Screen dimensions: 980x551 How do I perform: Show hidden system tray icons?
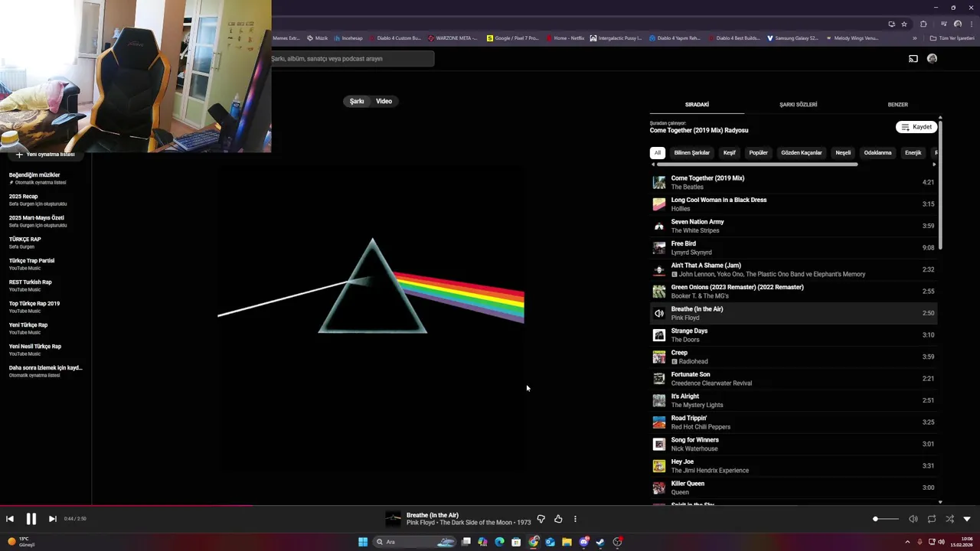[x=907, y=542]
